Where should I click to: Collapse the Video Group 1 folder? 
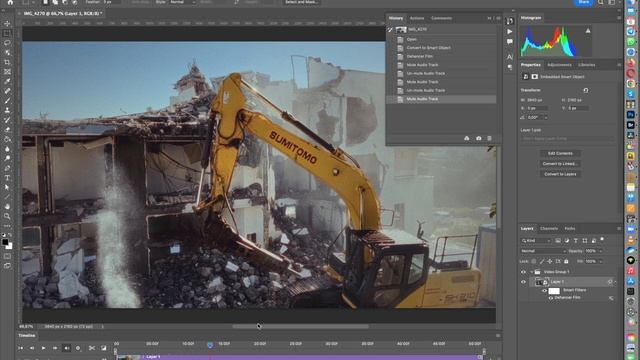[531, 272]
